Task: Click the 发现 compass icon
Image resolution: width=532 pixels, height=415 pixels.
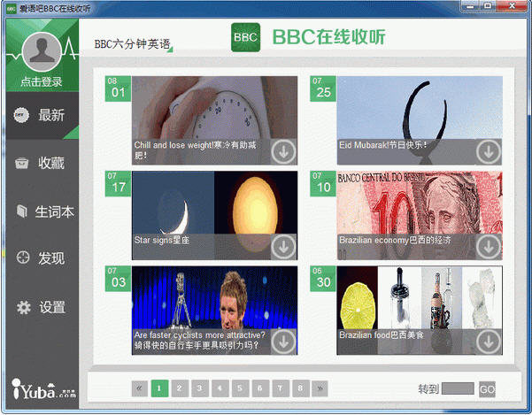Action: pos(23,257)
